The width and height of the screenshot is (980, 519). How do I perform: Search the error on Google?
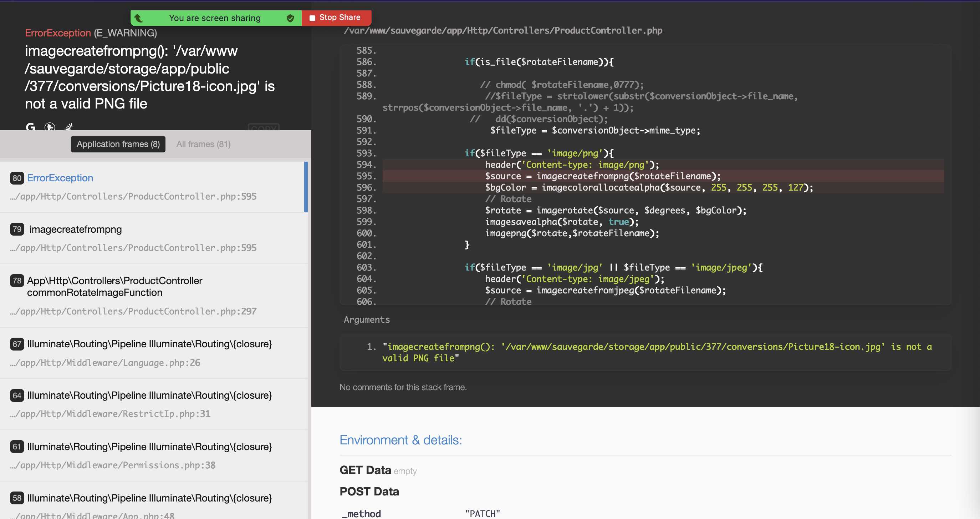[31, 126]
